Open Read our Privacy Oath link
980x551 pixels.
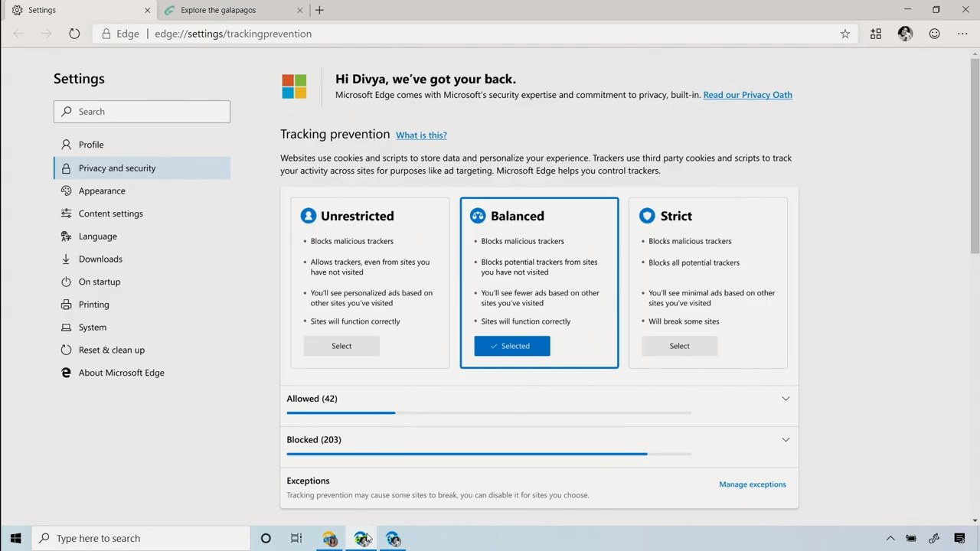(747, 95)
